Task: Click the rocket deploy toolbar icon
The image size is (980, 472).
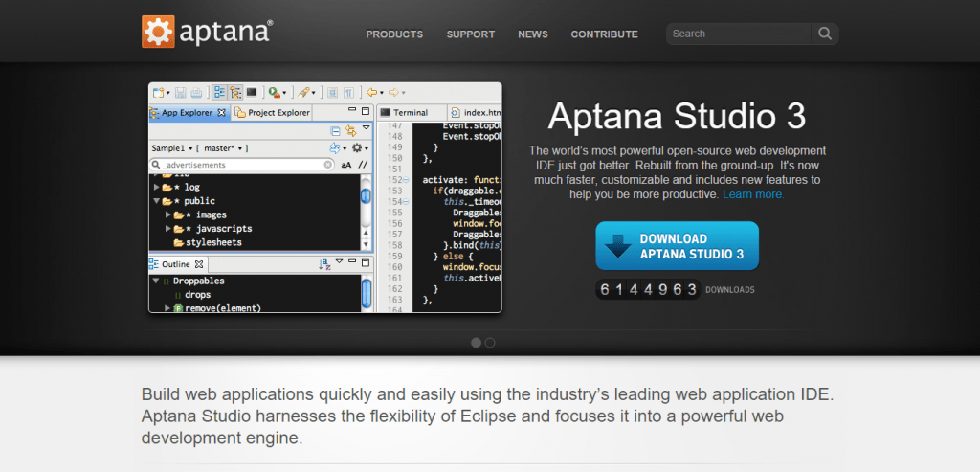Action: coord(303,93)
